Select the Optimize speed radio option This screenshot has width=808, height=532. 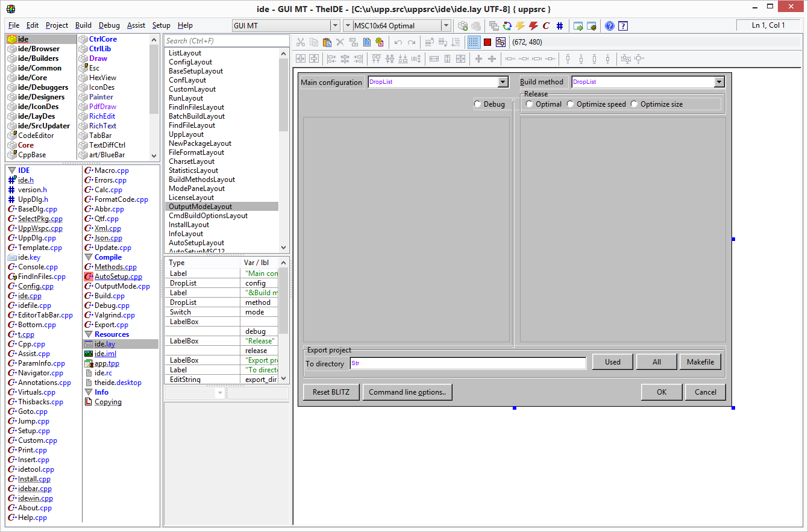tap(570, 104)
